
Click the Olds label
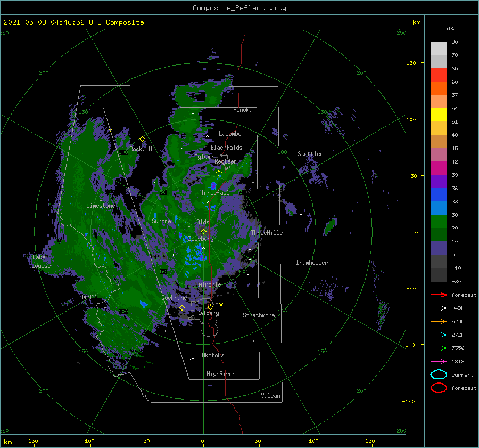tap(203, 222)
